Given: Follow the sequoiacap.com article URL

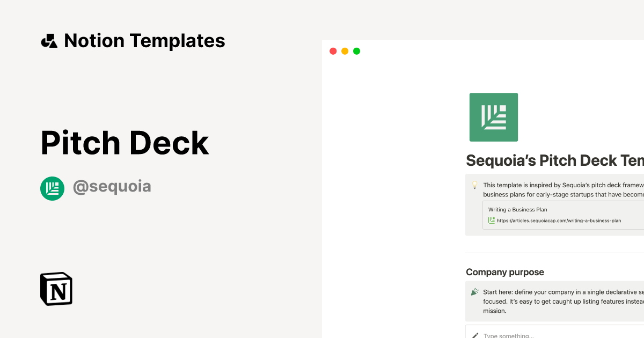Looking at the screenshot, I should (558, 221).
